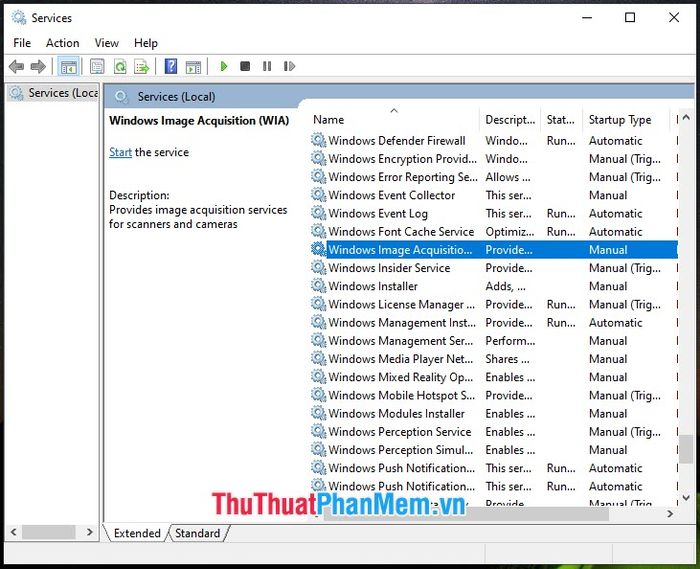Click gear icon of Windows Perception Service
Image resolution: width=700 pixels, height=569 pixels.
pos(318,431)
